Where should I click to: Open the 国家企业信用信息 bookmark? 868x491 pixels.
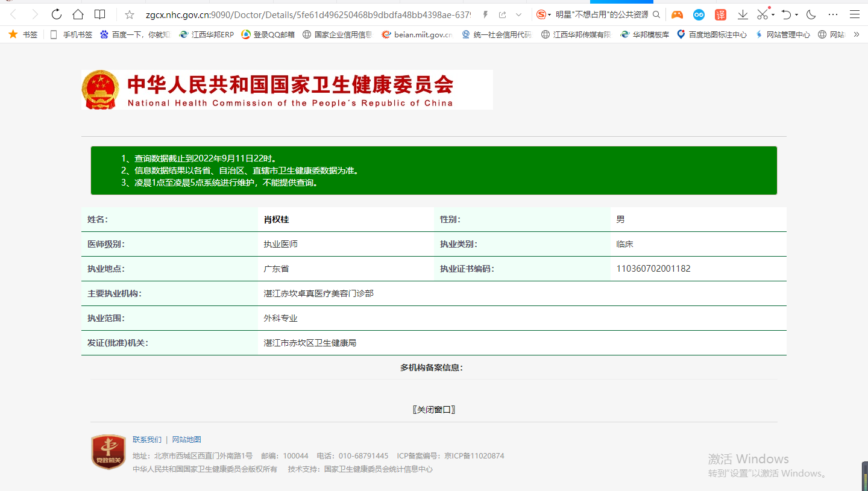click(338, 34)
